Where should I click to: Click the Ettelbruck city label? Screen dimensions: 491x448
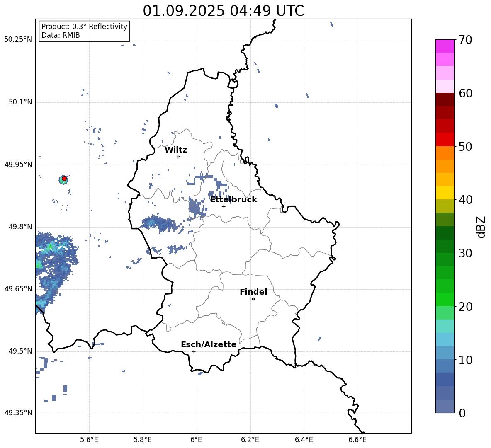pyautogui.click(x=233, y=200)
